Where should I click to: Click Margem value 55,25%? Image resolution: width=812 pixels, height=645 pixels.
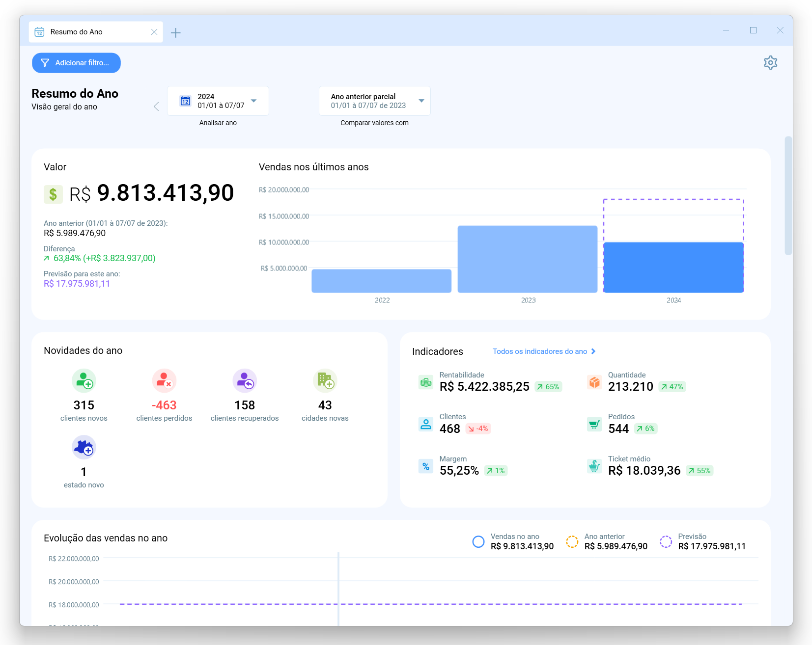tap(459, 471)
